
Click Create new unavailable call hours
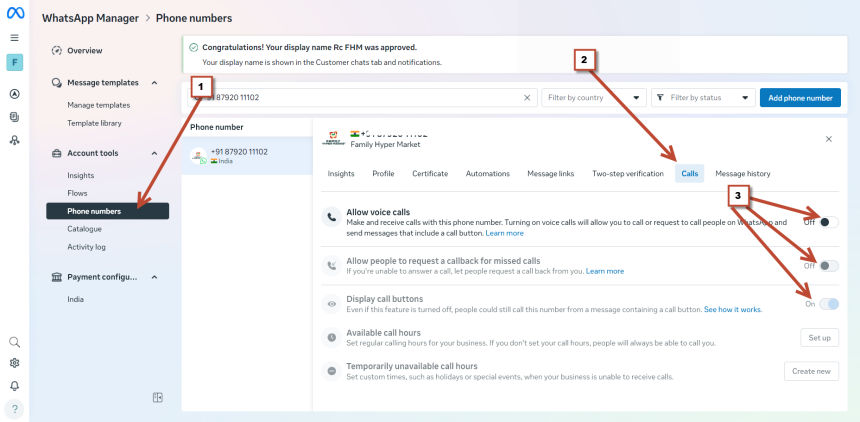tap(811, 371)
